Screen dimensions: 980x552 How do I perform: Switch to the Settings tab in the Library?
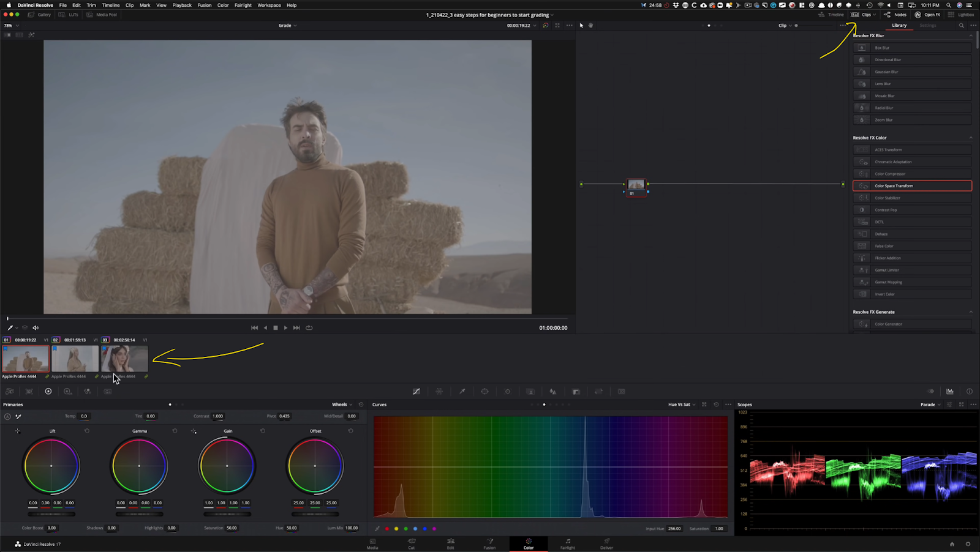[928, 25]
